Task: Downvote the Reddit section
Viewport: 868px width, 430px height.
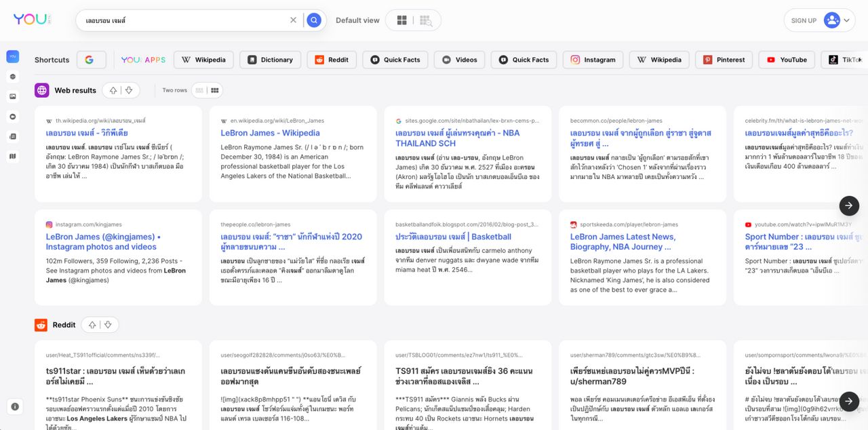Action: click(x=108, y=325)
